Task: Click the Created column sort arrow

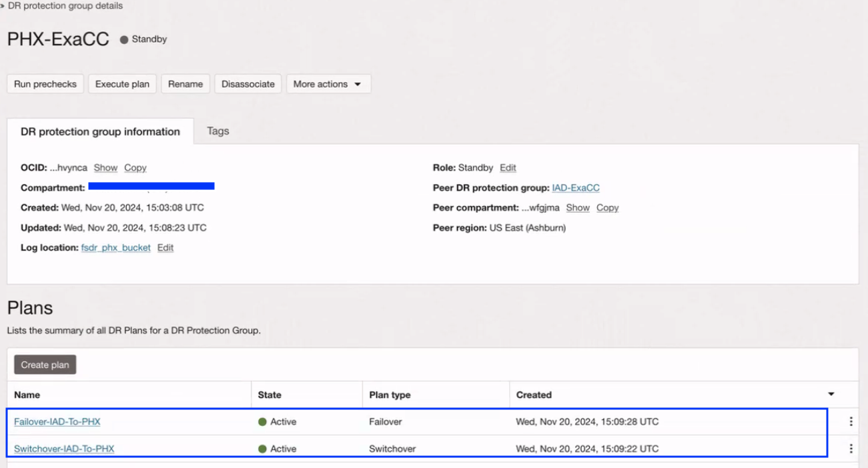Action: coord(831,395)
